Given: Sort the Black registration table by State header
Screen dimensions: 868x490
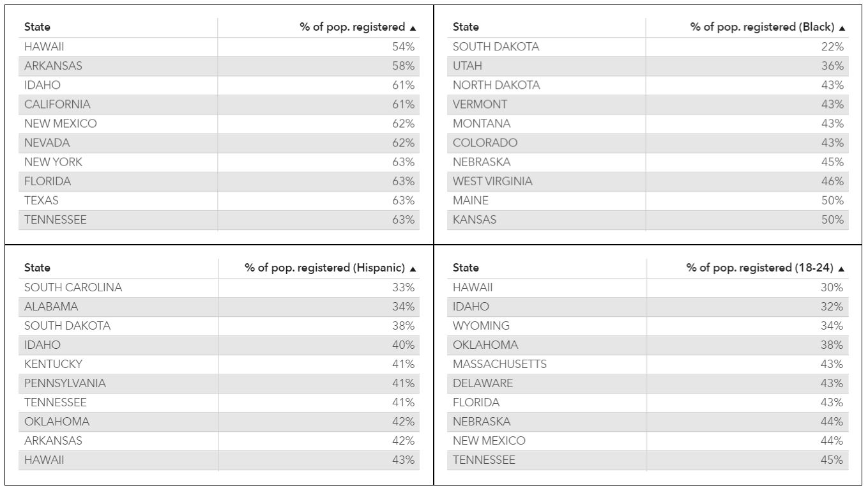Looking at the screenshot, I should pos(466,27).
